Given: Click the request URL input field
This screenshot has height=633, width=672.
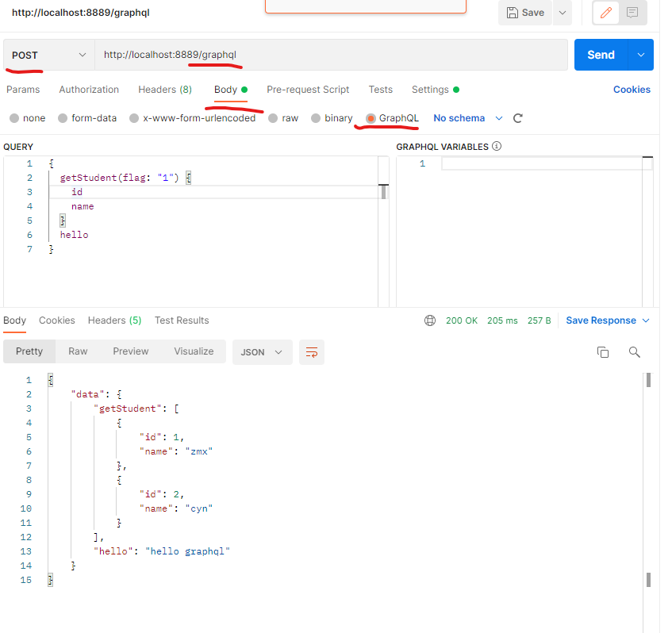Looking at the screenshot, I should tap(331, 55).
